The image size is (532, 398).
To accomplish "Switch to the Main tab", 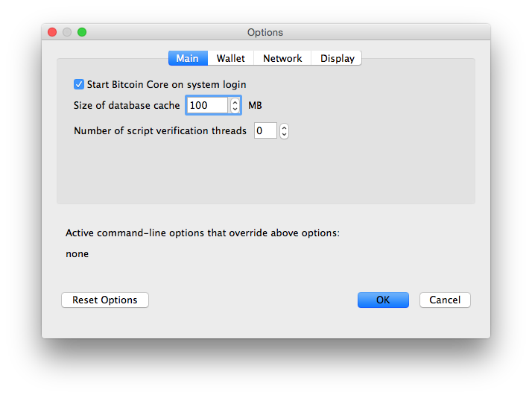I will pos(188,58).
